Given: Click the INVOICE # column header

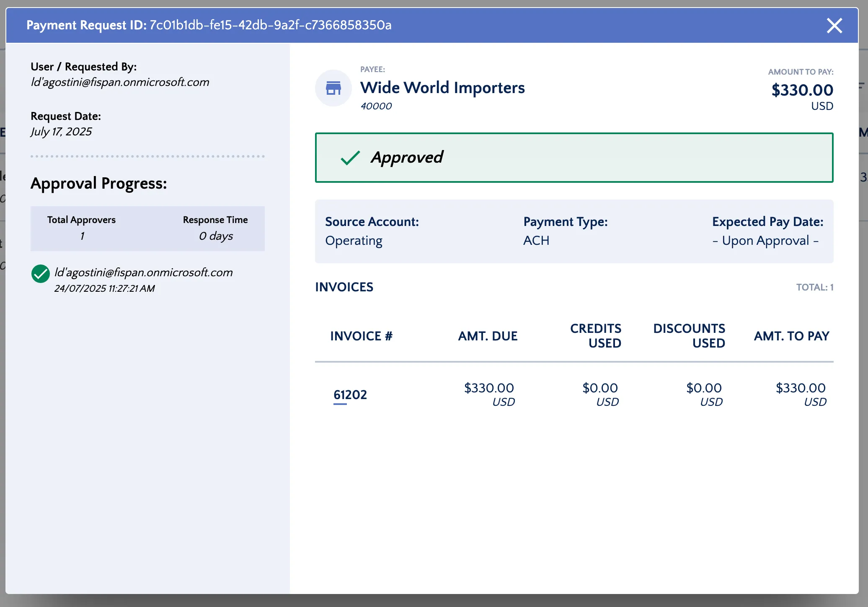Looking at the screenshot, I should click(x=361, y=336).
